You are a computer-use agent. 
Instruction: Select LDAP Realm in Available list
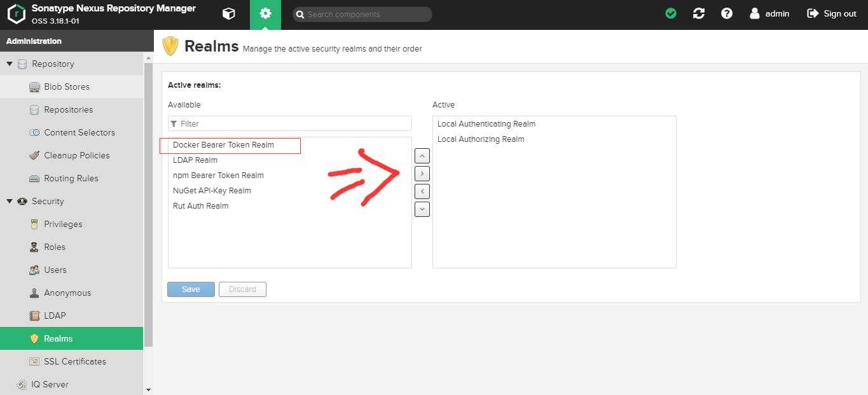point(290,160)
